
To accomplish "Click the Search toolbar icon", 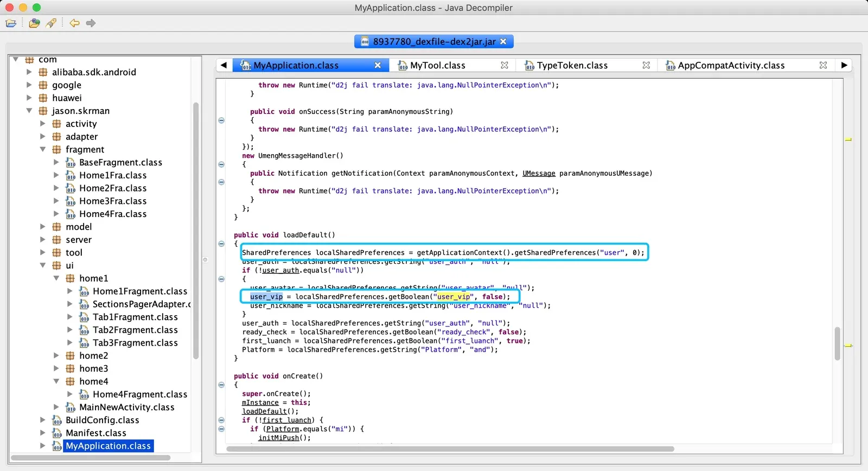I will point(51,23).
